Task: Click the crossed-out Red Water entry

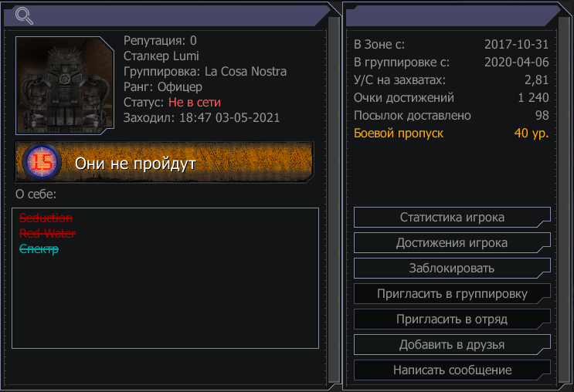Action: (x=47, y=234)
